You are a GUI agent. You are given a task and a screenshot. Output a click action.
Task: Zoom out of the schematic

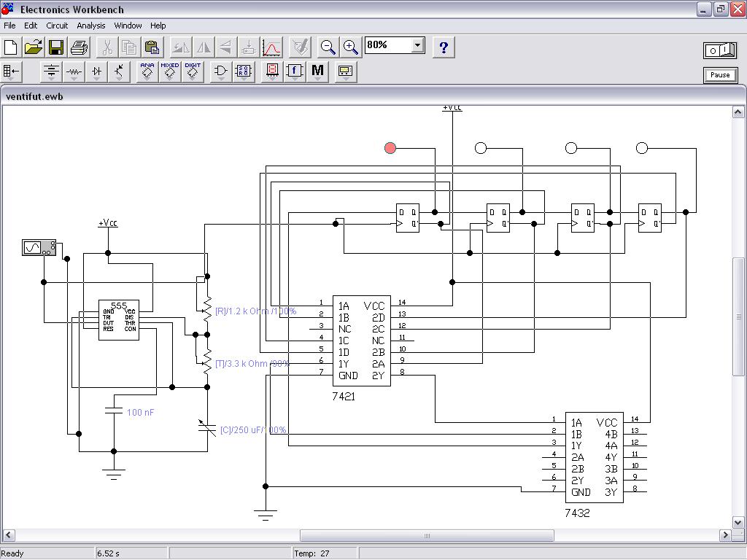coord(328,47)
